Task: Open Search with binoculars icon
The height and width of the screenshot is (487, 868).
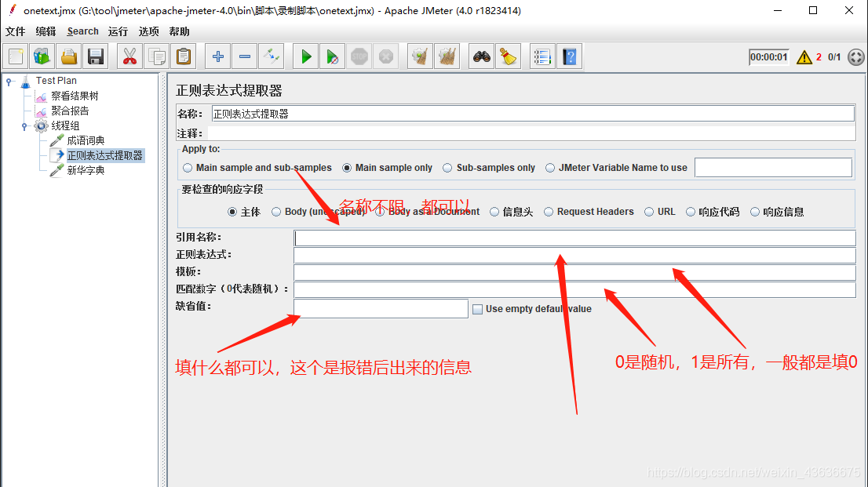Action: coord(482,56)
